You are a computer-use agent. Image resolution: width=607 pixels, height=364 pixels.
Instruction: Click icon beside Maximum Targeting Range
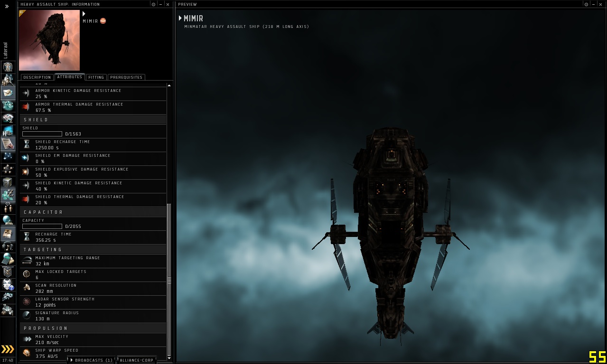[x=27, y=261]
